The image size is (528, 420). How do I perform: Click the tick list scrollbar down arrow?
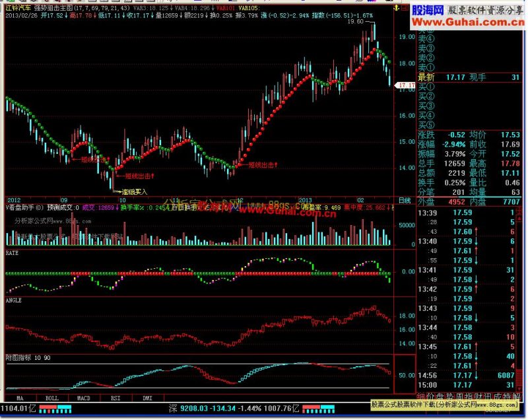(x=519, y=390)
